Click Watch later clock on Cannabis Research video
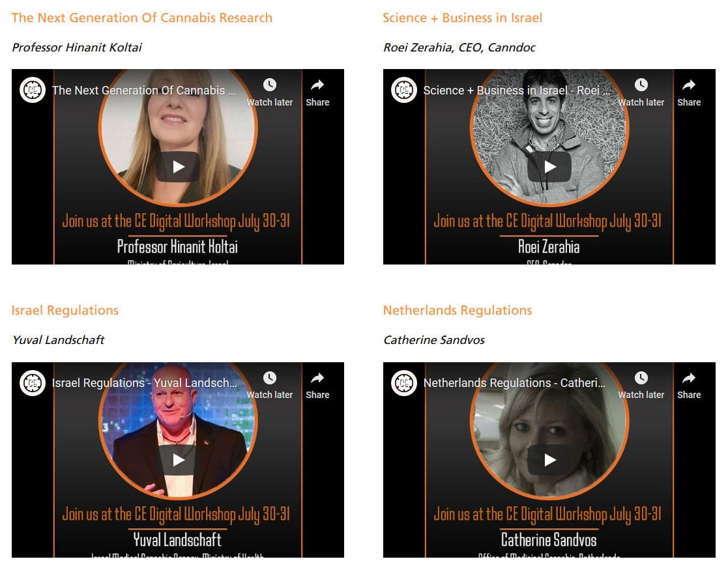This screenshot has height=572, width=728. point(270,85)
